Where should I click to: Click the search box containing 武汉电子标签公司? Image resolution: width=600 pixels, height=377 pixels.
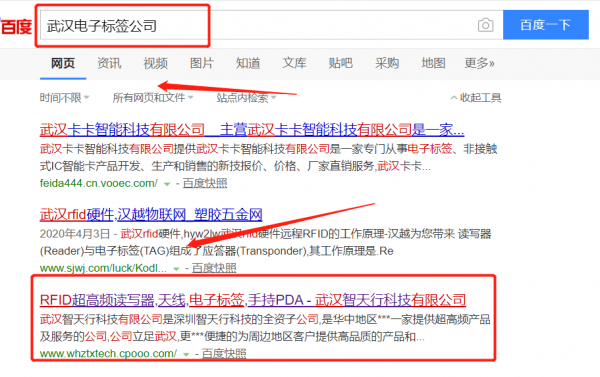tap(259, 25)
